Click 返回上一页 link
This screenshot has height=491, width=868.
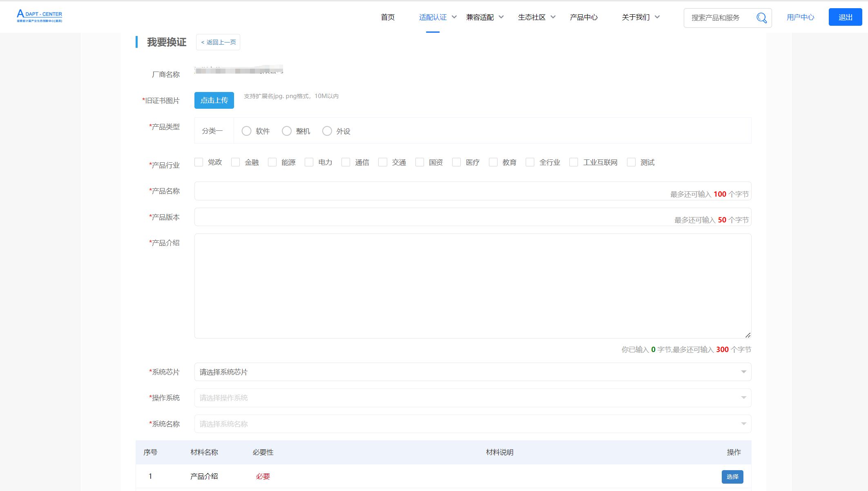point(218,42)
